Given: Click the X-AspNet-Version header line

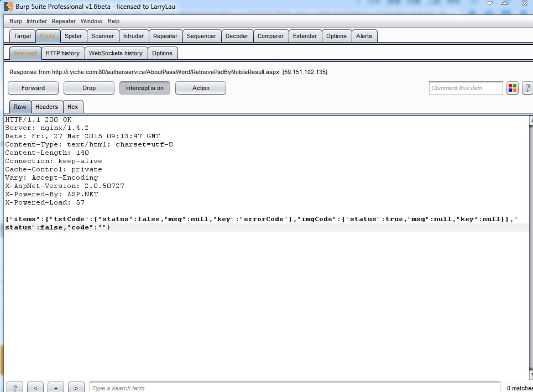Looking at the screenshot, I should point(65,186).
